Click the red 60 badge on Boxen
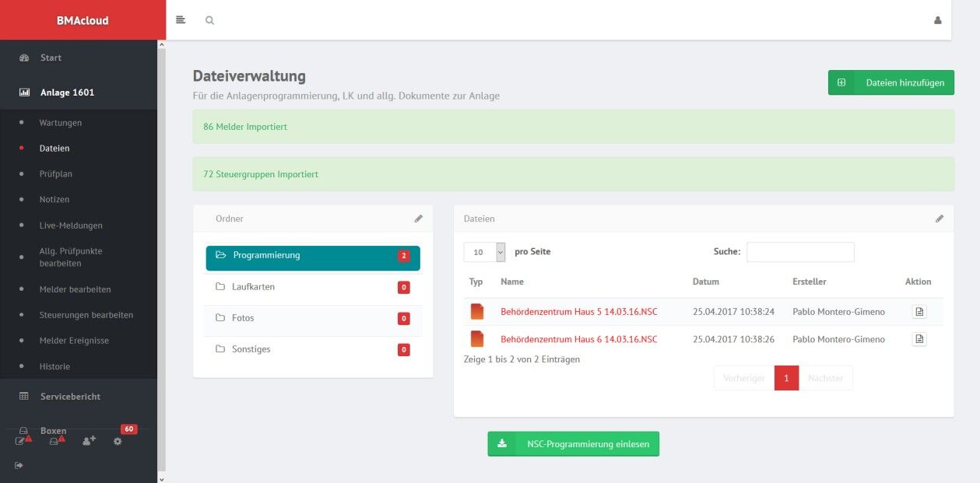This screenshot has height=483, width=980. 129,429
